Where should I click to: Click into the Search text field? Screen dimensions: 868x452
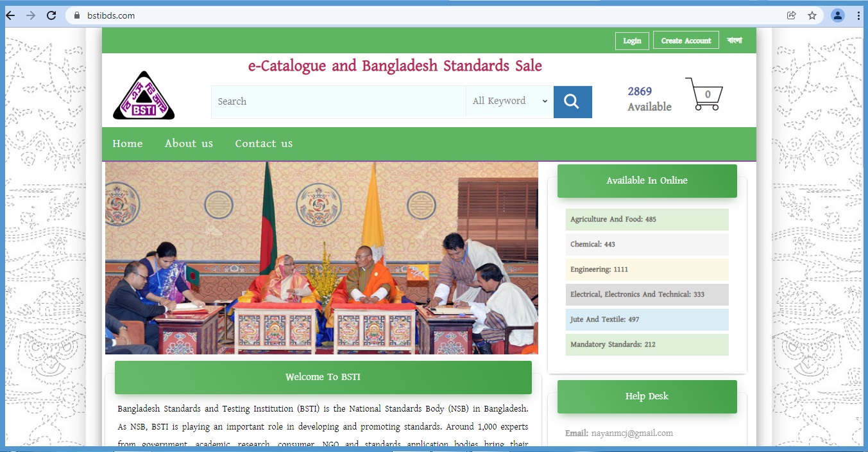[338, 101]
